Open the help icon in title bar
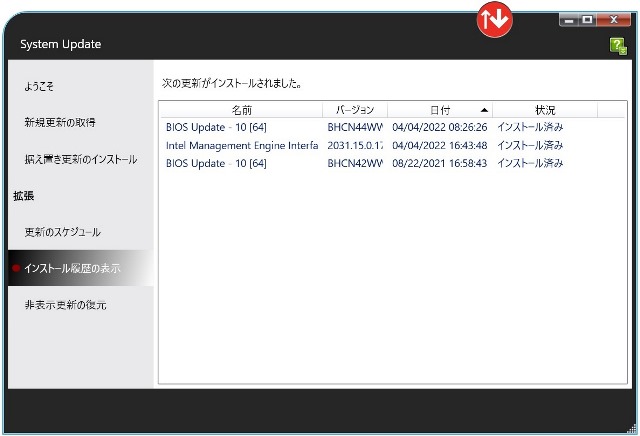Viewport: 640px width, 436px height. (x=618, y=46)
